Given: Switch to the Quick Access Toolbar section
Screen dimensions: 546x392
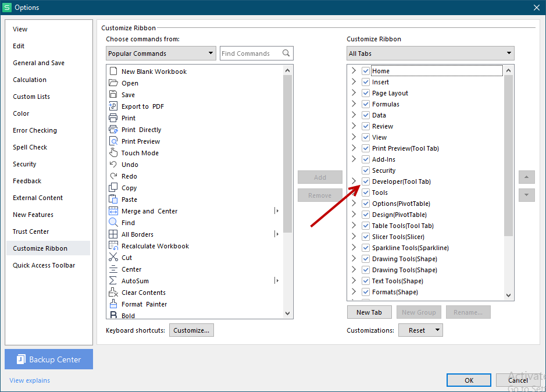Looking at the screenshot, I should [x=44, y=265].
